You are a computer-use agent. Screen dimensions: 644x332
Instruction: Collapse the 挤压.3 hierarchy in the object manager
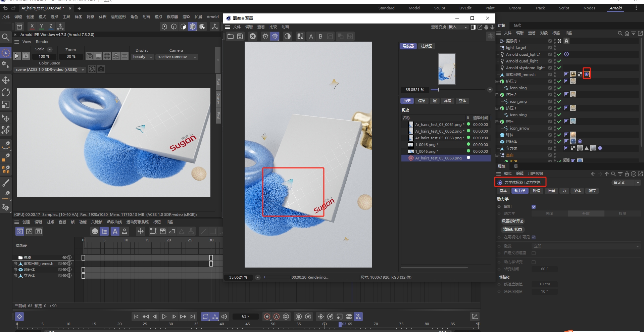coord(497,81)
